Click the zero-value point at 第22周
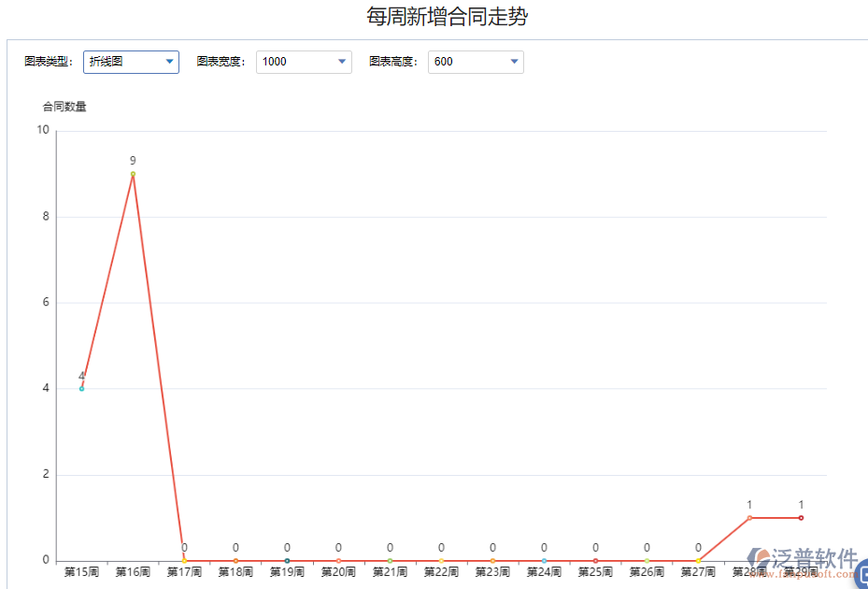Image resolution: width=868 pixels, height=589 pixels. [441, 559]
